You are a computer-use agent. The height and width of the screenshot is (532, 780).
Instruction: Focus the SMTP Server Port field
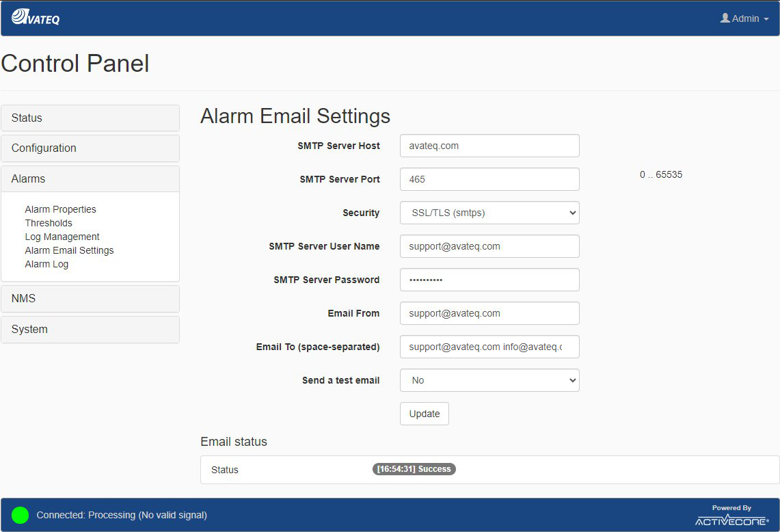point(489,179)
